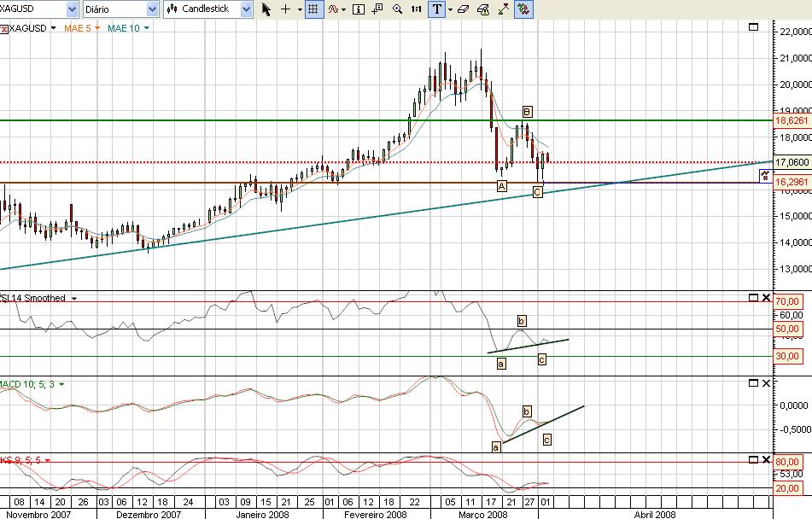Select the 18,6261 price level tag
Viewport: 812px width, 519px height.
pyautogui.click(x=792, y=120)
